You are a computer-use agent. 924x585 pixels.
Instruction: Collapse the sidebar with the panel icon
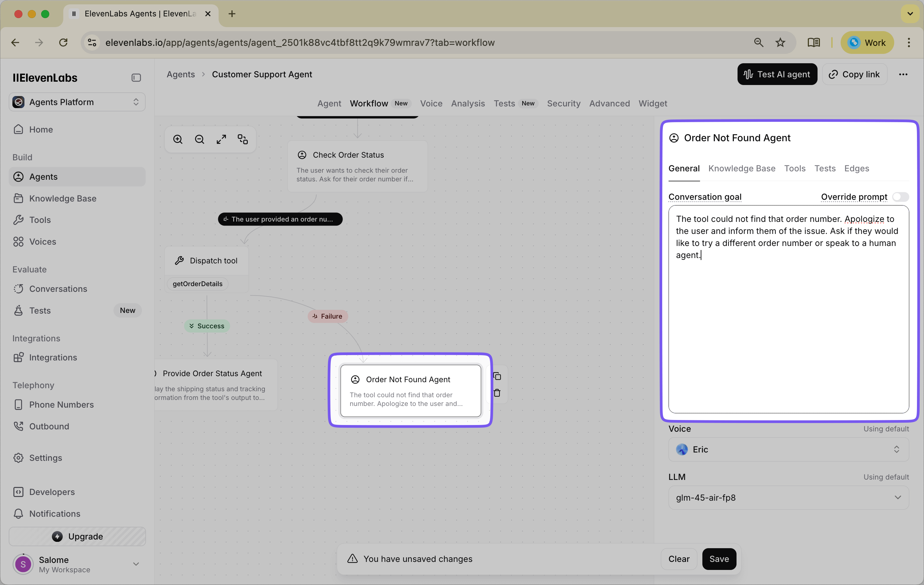pyautogui.click(x=136, y=78)
